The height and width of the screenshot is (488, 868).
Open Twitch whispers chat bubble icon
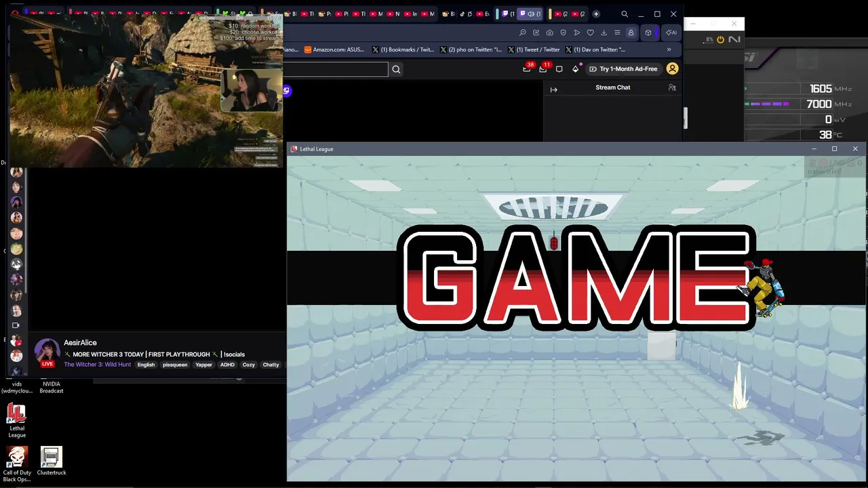coord(559,69)
